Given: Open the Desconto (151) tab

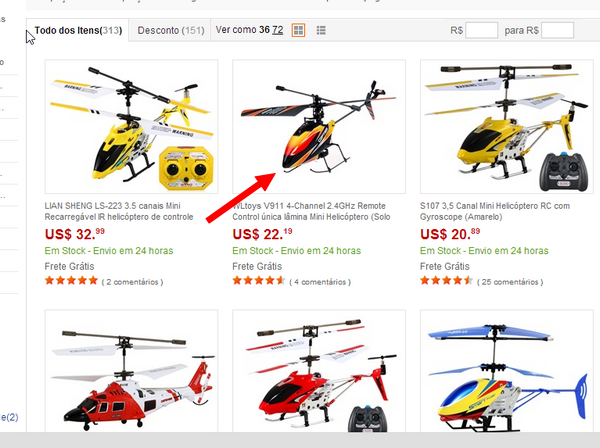Looking at the screenshot, I should click(x=171, y=30).
